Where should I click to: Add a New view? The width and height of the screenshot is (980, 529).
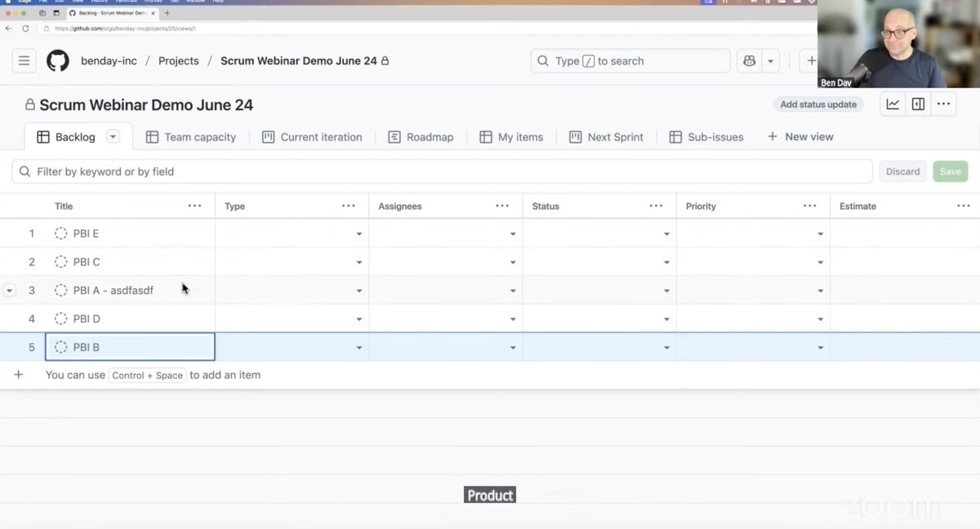(800, 137)
